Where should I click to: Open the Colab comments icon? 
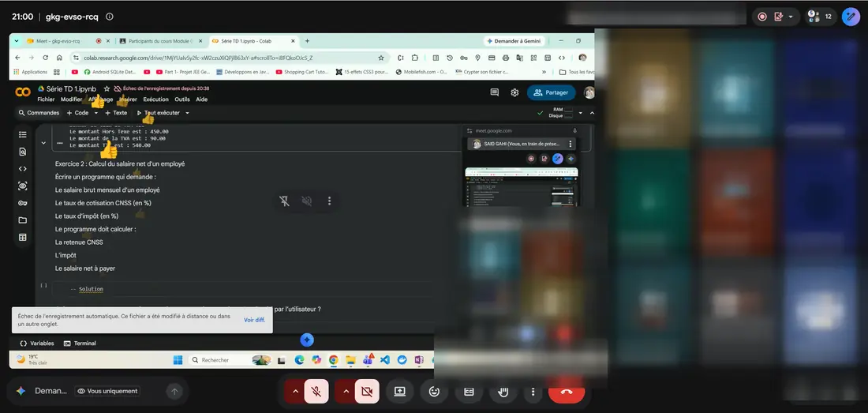[494, 92]
